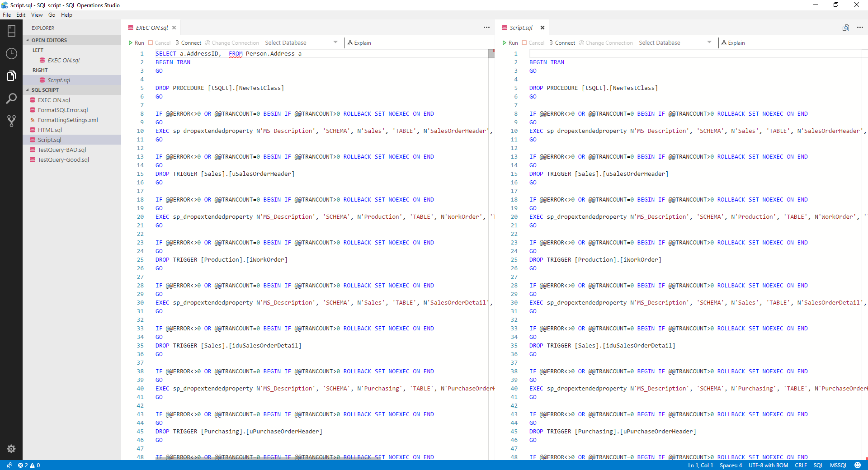Open changes compare icon in right editor
The height and width of the screenshot is (470, 868).
[x=845, y=28]
